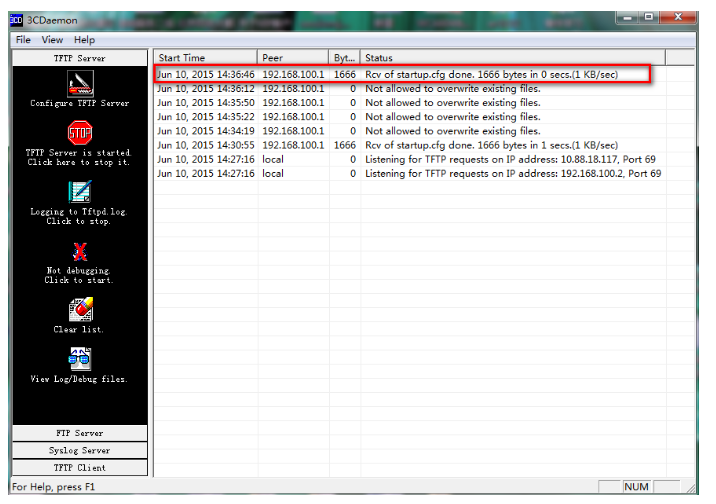
Task: Select the row starting Jun 10, 2015 14:35:50
Action: pyautogui.click(x=410, y=103)
